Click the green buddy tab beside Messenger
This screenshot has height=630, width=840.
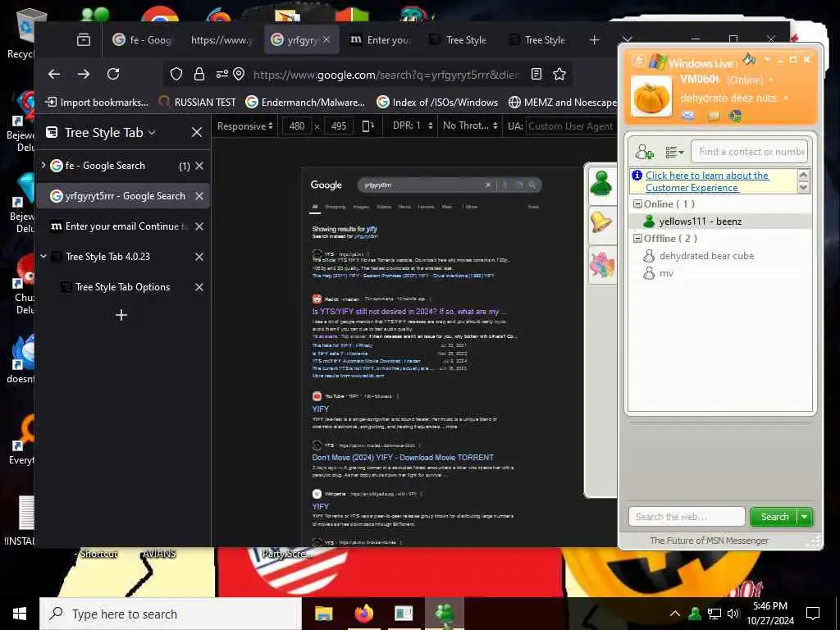[x=601, y=184]
